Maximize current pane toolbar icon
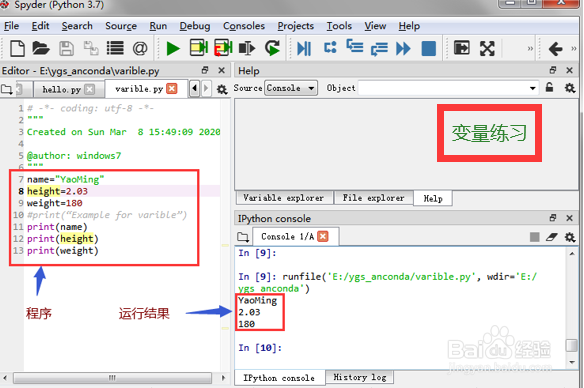This screenshot has width=584, height=388. 462,48
